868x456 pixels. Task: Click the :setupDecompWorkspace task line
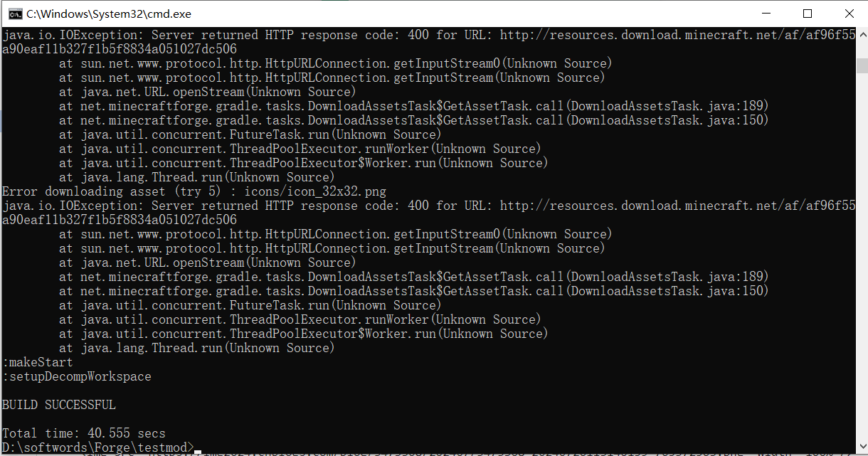point(77,376)
